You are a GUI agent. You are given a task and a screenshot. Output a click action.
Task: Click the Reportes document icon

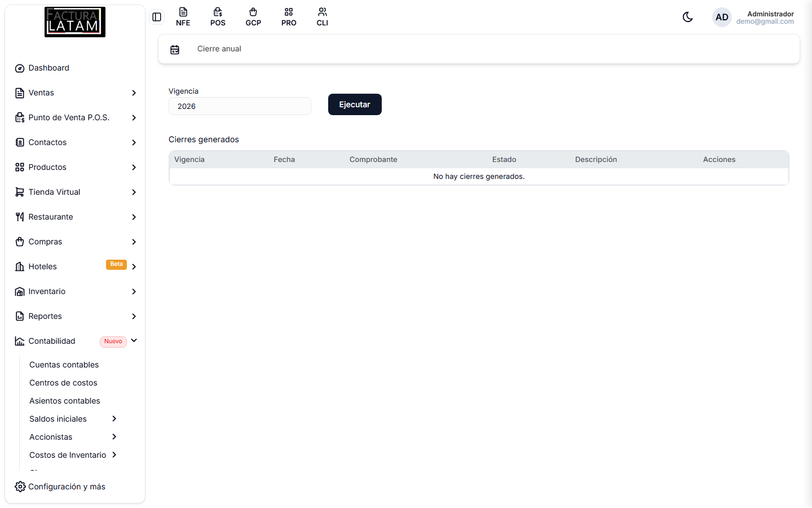coord(20,316)
